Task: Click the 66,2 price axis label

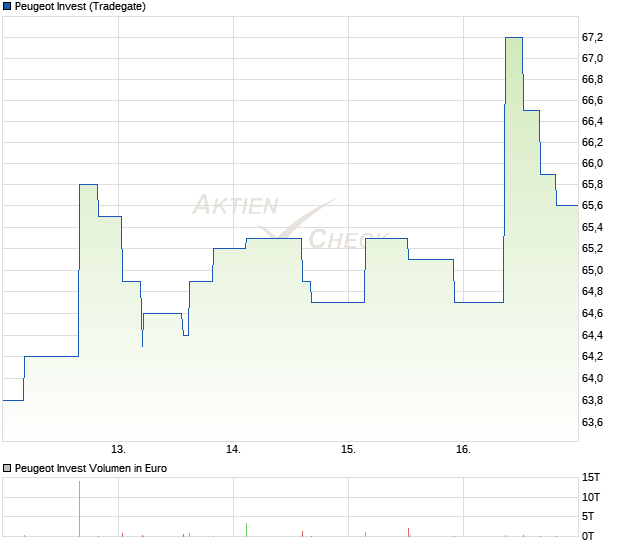Action: [x=592, y=142]
